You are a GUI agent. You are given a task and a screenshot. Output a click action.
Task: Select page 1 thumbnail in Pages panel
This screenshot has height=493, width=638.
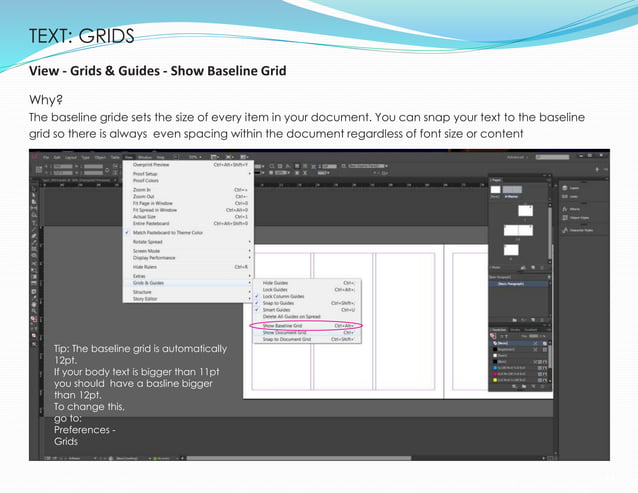pyautogui.click(x=525, y=210)
